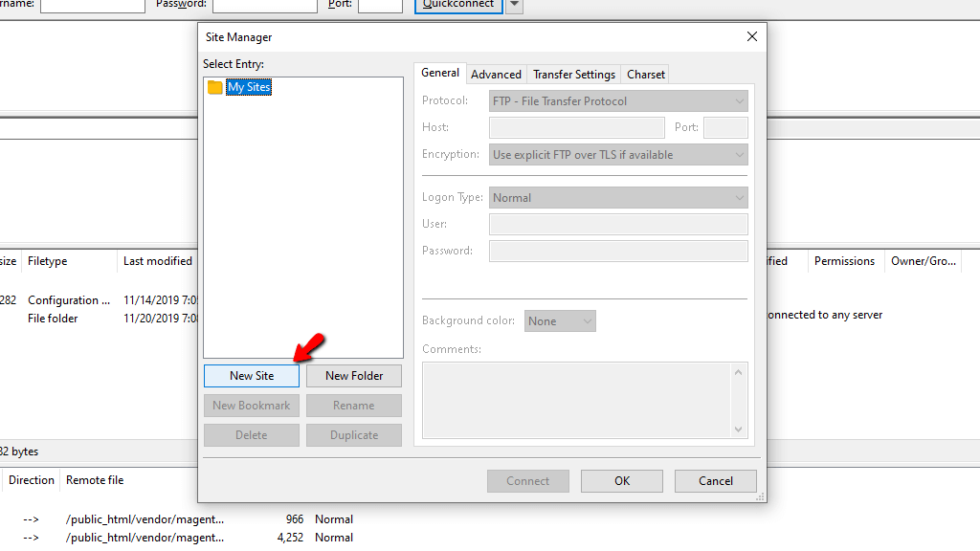Open the Protocol dropdown

coord(618,101)
